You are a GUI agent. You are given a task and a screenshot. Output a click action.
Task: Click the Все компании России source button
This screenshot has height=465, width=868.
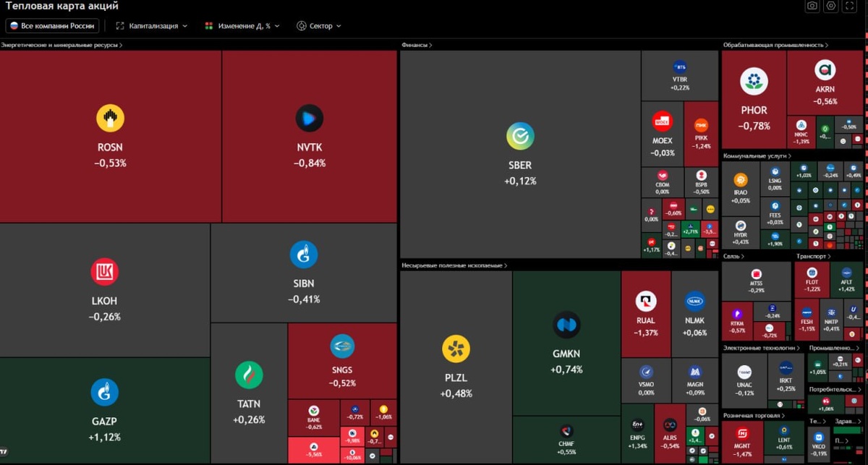(x=52, y=25)
